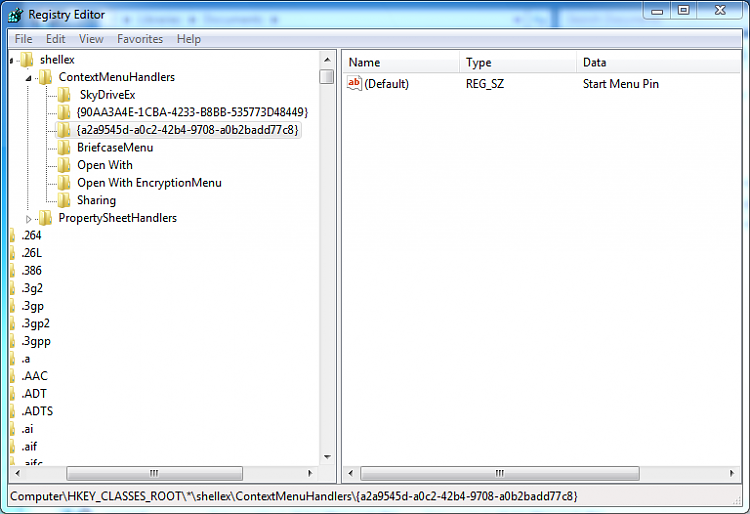Select the .3gp key

tap(33, 306)
